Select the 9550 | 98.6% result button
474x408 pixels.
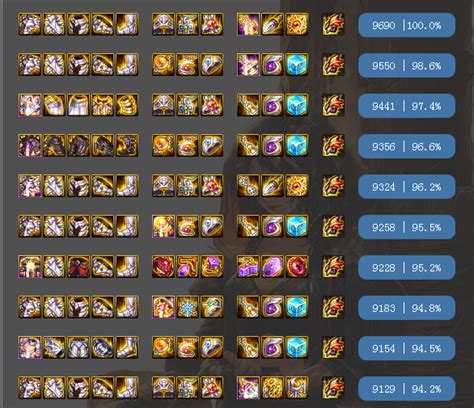pos(407,66)
